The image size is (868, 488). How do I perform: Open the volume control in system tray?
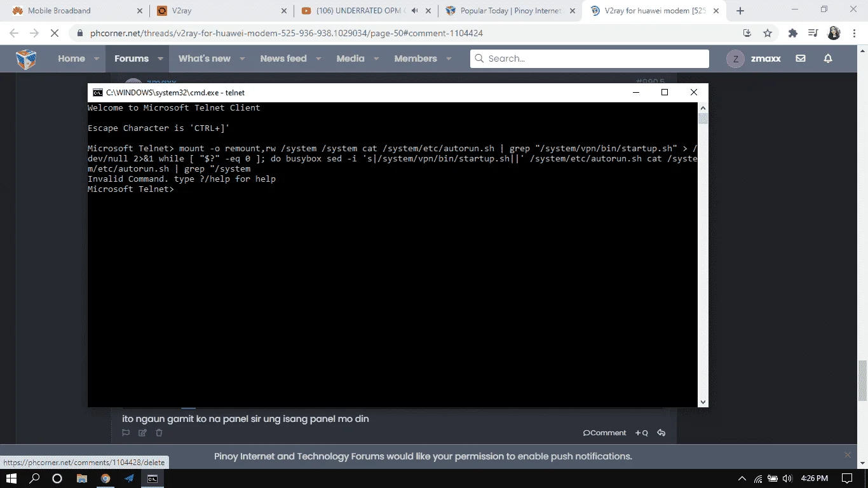(787, 478)
